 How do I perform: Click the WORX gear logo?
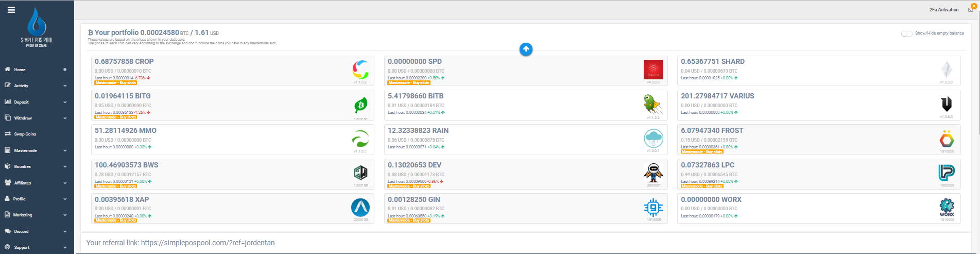click(947, 207)
